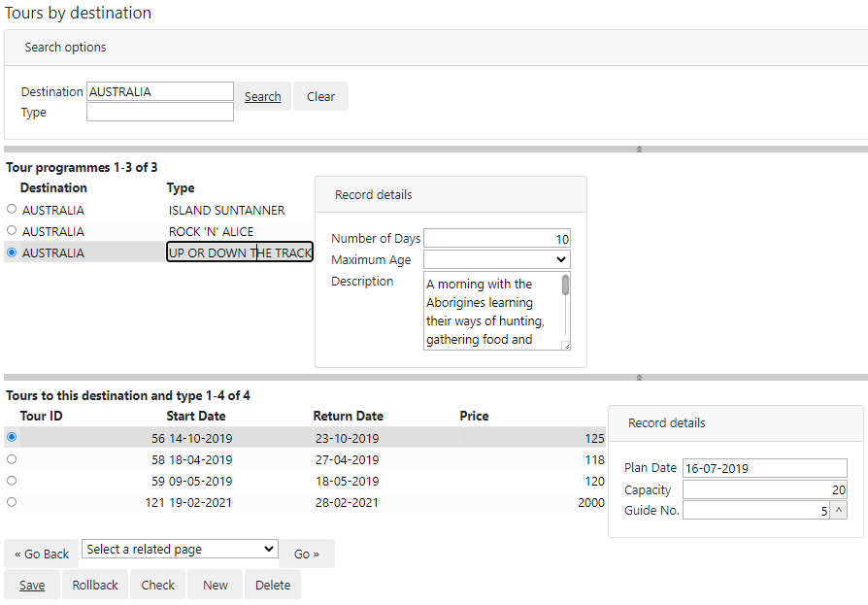Click the price value 118
The image size is (868, 605).
(x=594, y=460)
